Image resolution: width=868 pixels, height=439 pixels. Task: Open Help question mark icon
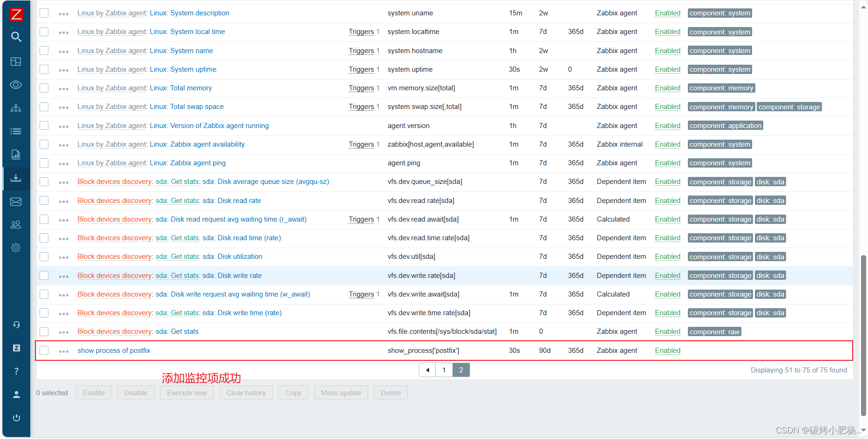pyautogui.click(x=16, y=371)
